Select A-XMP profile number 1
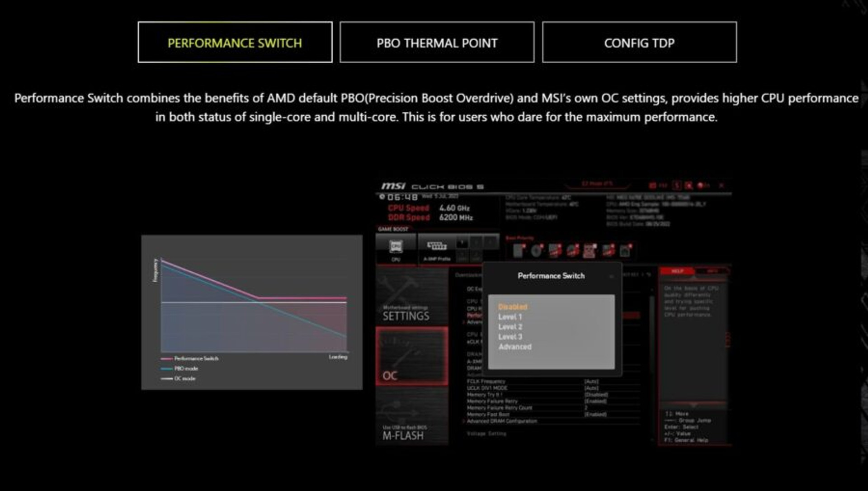This screenshot has width=868, height=491. click(x=462, y=243)
